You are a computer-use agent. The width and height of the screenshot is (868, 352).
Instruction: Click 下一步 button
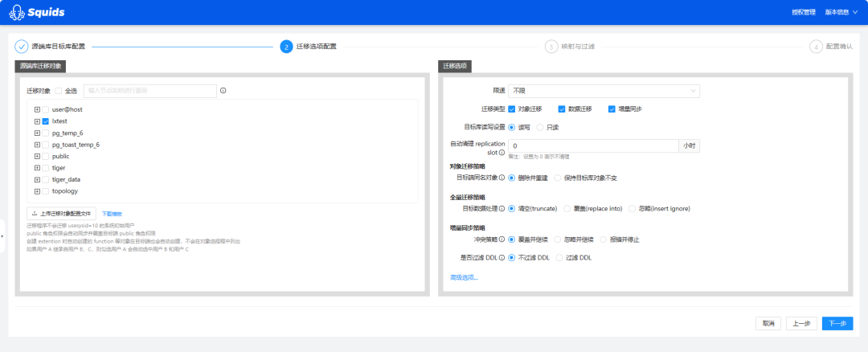[837, 323]
